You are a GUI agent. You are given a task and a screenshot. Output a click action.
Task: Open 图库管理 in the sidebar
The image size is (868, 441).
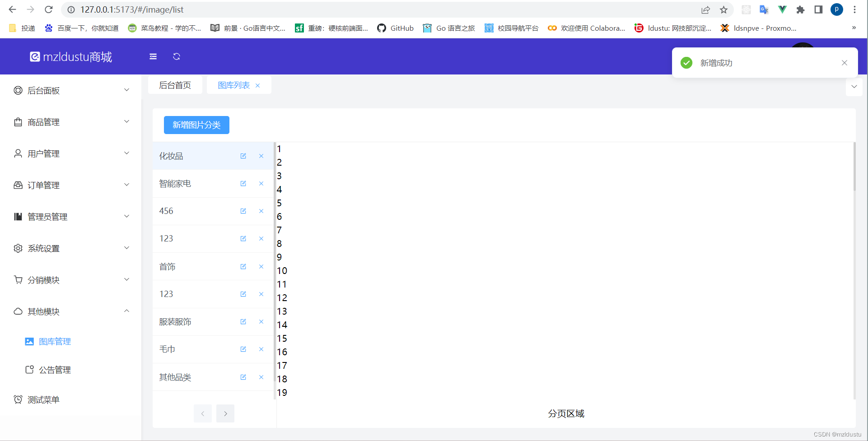tap(71, 342)
